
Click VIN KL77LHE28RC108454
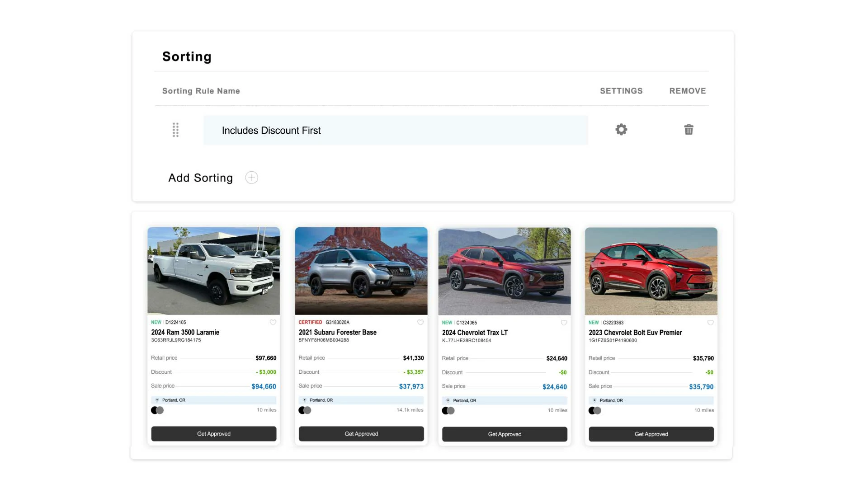(x=467, y=341)
